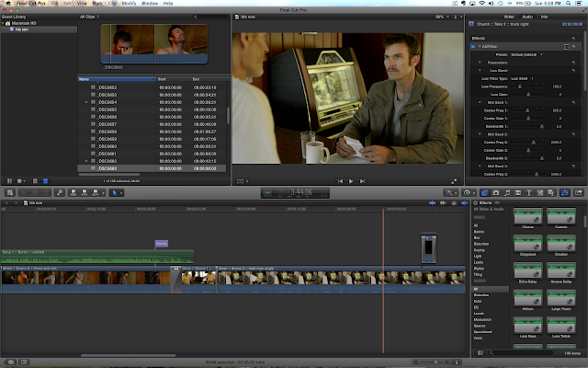Play the viewer clip
The width and height of the screenshot is (588, 368).
coord(351,181)
